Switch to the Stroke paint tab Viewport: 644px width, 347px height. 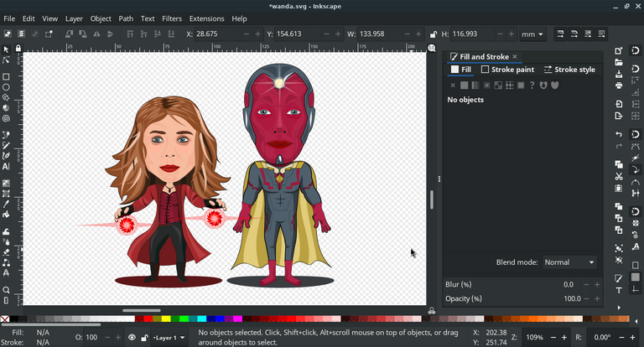coord(507,70)
